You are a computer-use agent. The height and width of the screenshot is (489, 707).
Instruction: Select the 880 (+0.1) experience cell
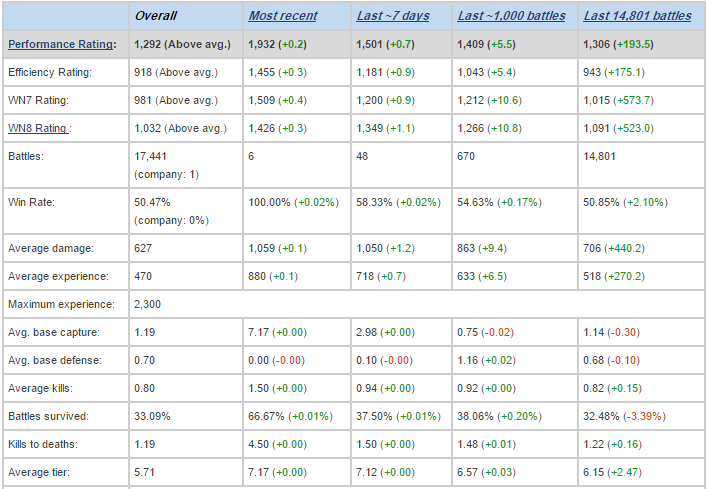(x=273, y=276)
